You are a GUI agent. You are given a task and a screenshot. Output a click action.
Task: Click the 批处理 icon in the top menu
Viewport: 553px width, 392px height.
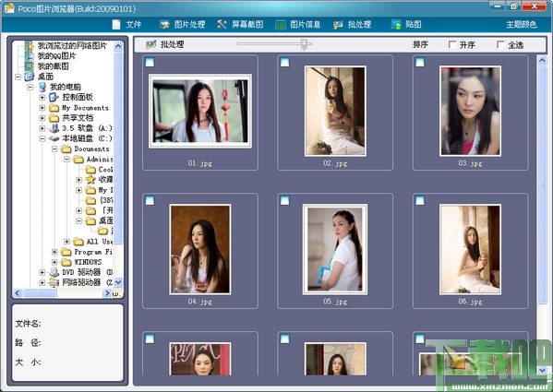click(x=338, y=25)
